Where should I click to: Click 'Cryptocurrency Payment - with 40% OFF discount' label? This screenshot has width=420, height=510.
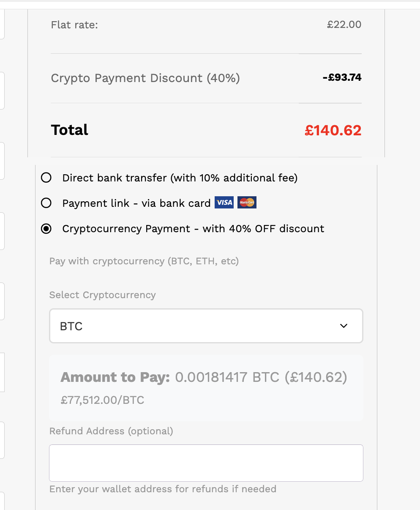tap(193, 229)
